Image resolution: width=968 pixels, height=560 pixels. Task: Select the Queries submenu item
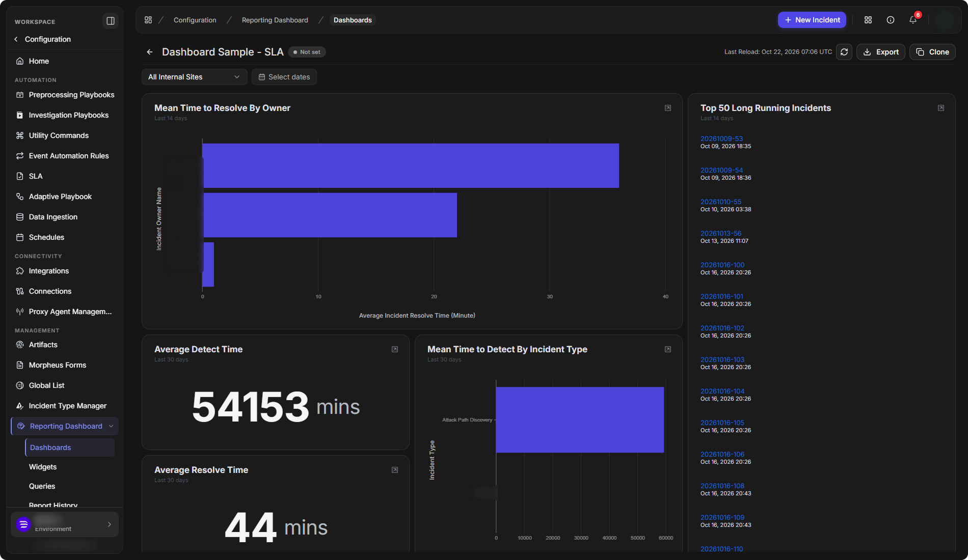click(x=42, y=486)
